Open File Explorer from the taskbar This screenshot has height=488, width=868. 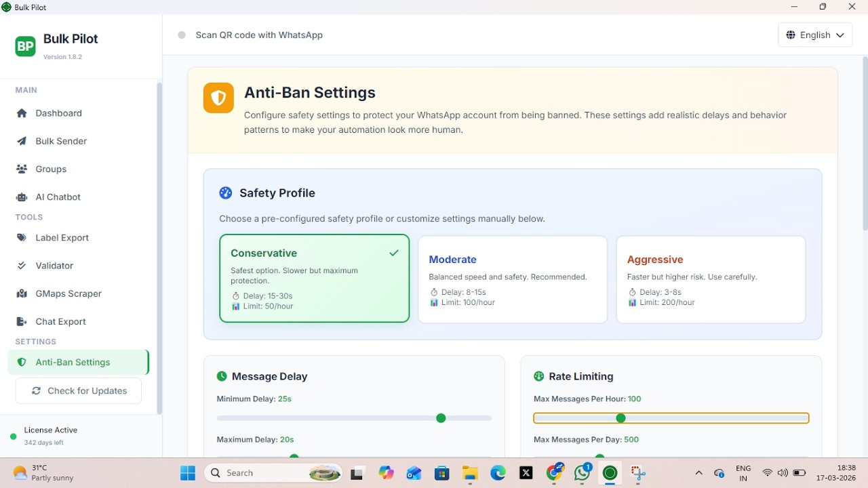pyautogui.click(x=470, y=473)
